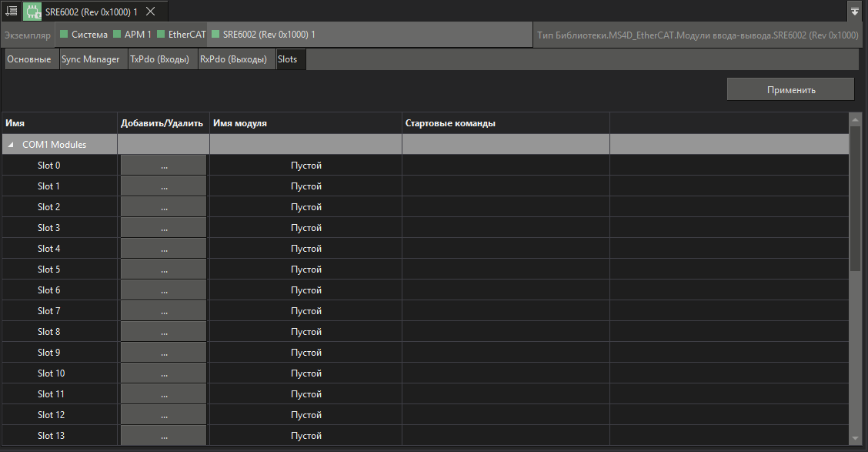
Task: Click the slots table vertical scrollbar thumb
Action: (855, 199)
